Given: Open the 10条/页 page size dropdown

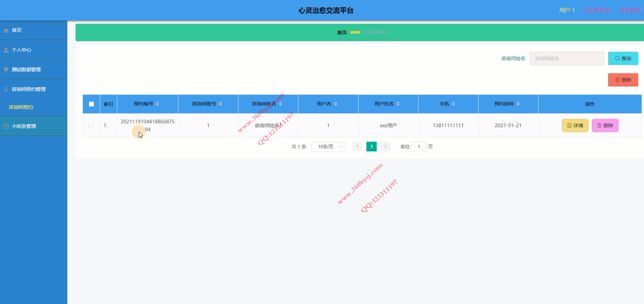Looking at the screenshot, I should click(x=328, y=147).
